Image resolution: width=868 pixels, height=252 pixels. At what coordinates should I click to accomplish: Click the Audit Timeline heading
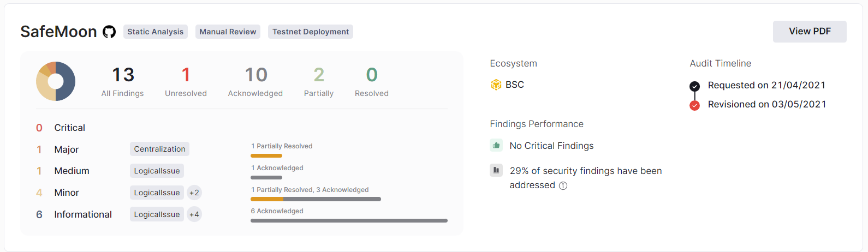[721, 63]
